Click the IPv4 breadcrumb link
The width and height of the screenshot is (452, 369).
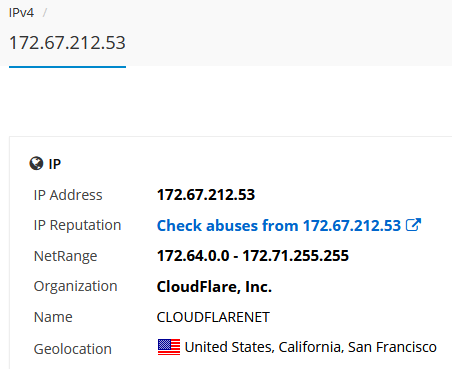click(x=21, y=13)
